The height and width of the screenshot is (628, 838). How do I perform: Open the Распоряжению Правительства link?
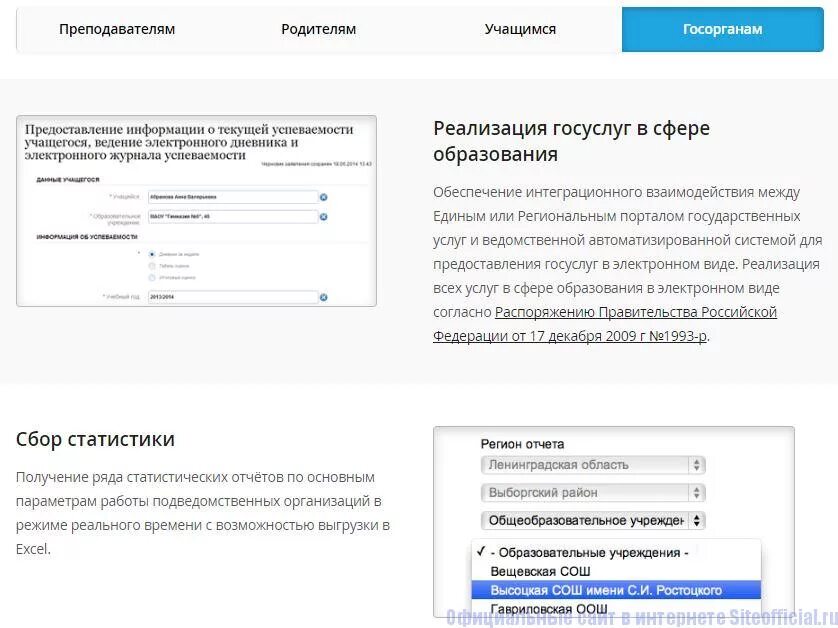(x=634, y=311)
